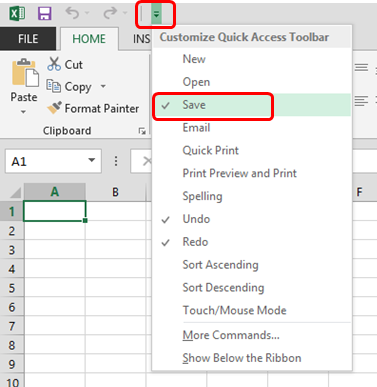
Task: Toggle the Customize Quick Access Toolbar arrow
Action: click(156, 14)
